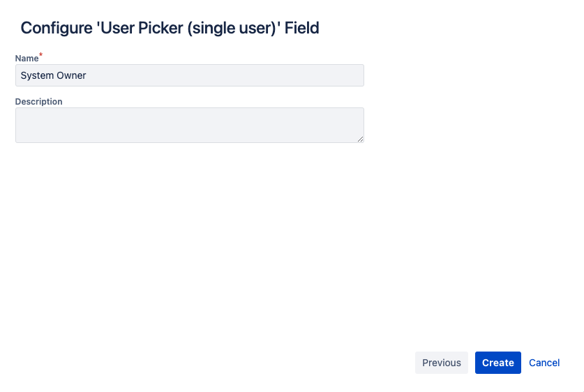Grab the Description textarea resize handle
This screenshot has width=584, height=392.
pos(360,139)
